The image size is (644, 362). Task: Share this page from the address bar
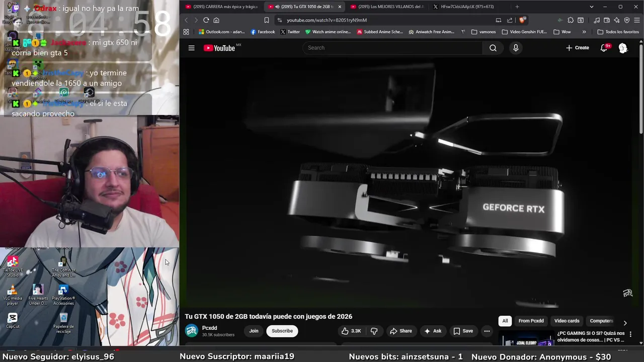510,20
